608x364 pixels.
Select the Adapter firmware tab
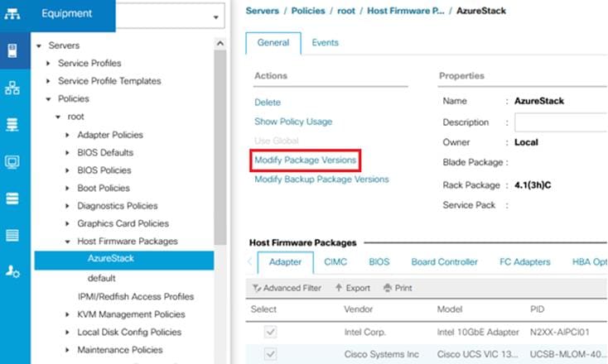(286, 262)
